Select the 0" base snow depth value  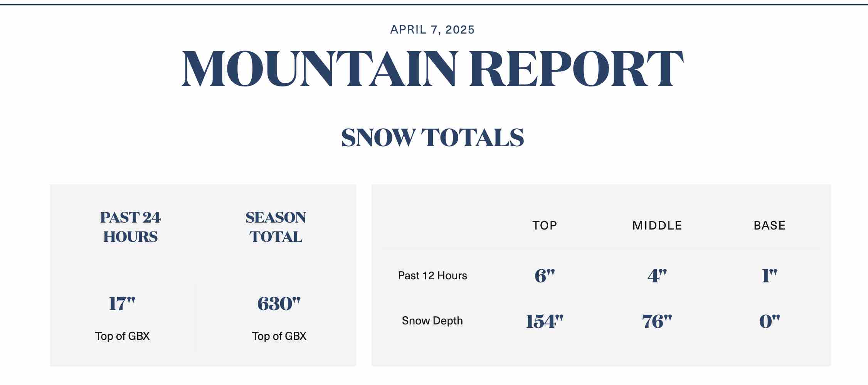[x=769, y=321]
